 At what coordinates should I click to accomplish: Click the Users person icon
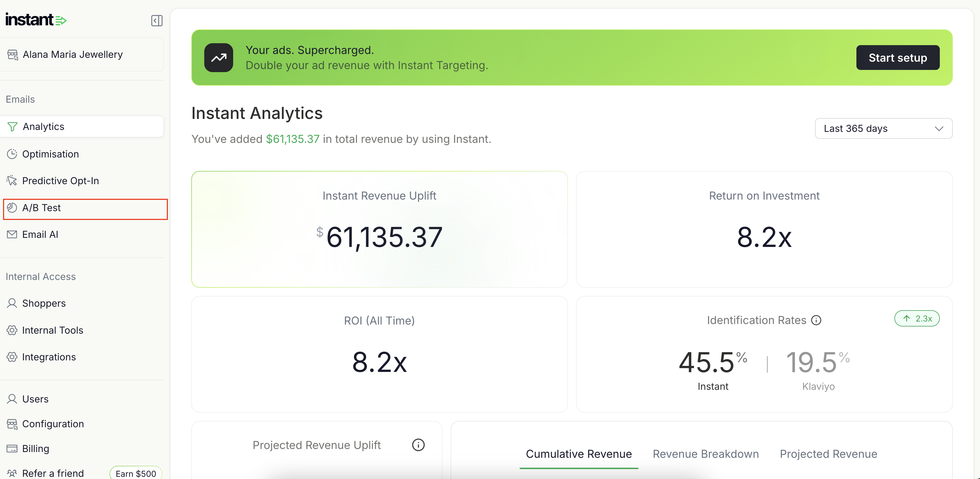pos(12,399)
